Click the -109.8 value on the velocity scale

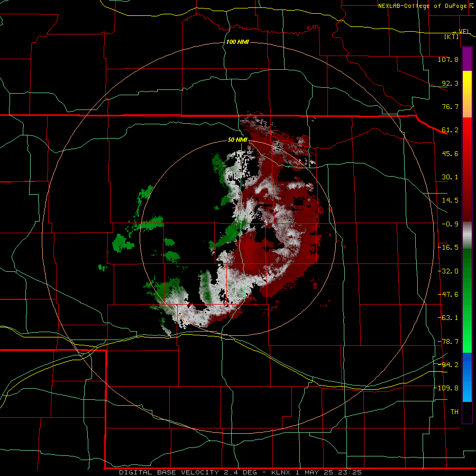[446, 388]
